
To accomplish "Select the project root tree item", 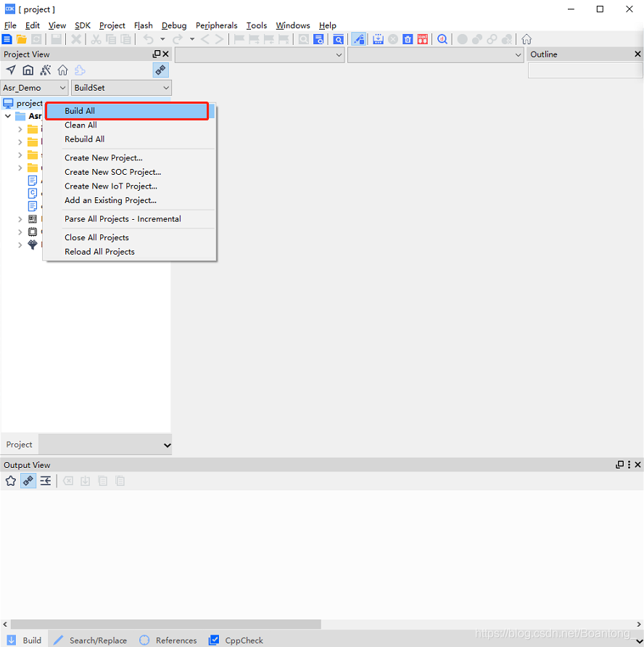I will pos(22,103).
